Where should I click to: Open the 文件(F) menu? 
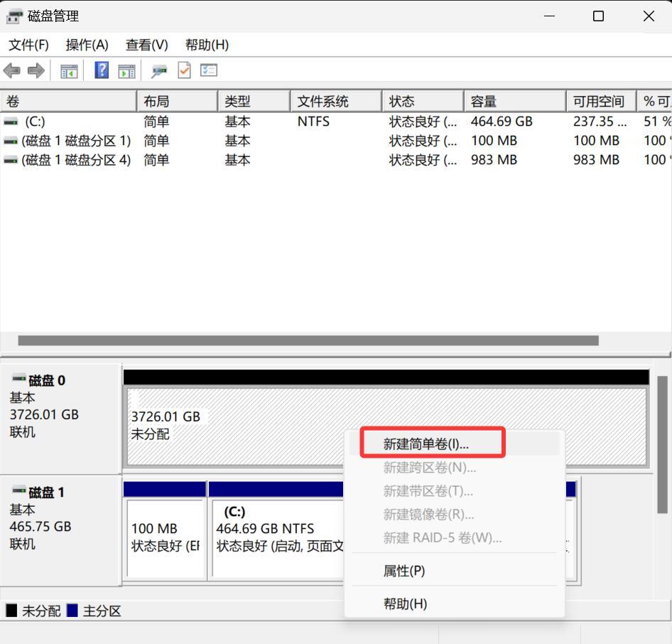coord(28,45)
